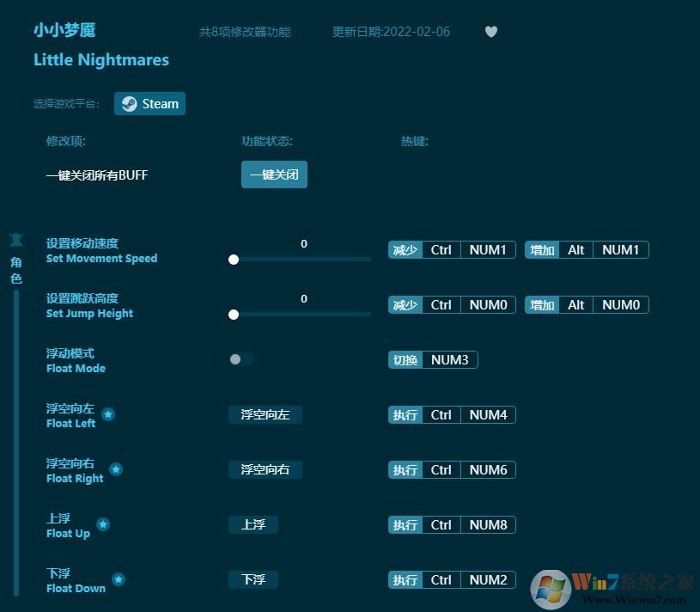
Task: Click the character figure icon above 角色 label
Action: point(16,239)
